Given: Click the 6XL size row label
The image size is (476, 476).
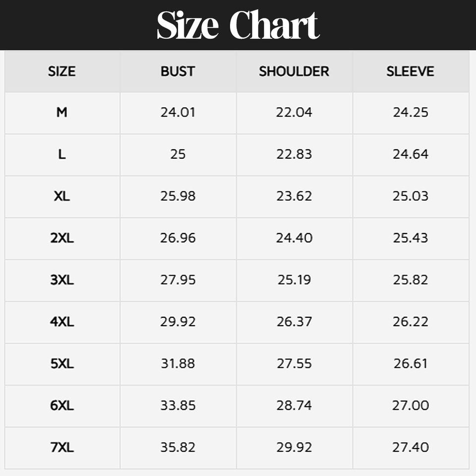Looking at the screenshot, I should (62, 405).
